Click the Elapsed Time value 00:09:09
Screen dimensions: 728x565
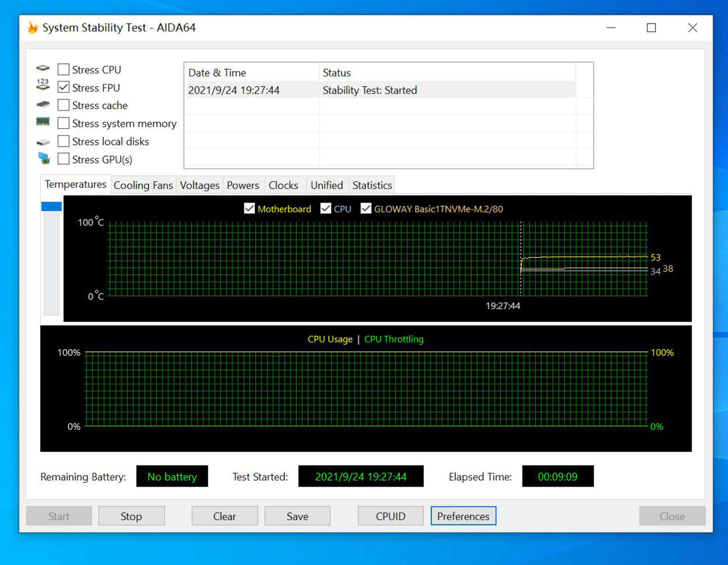(558, 476)
